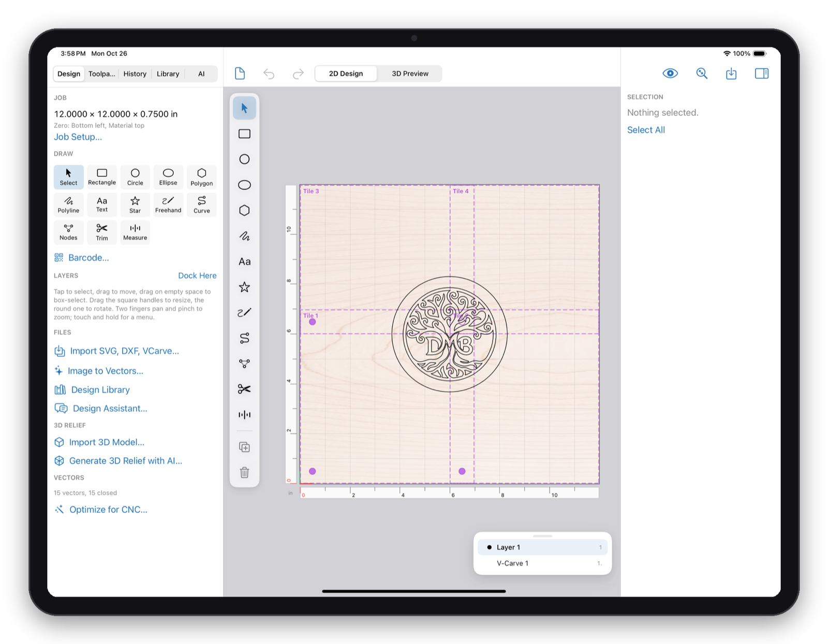Screen dimensions: 828x644
Task: Duplicate selection with the copy-plus icon
Action: [244, 447]
